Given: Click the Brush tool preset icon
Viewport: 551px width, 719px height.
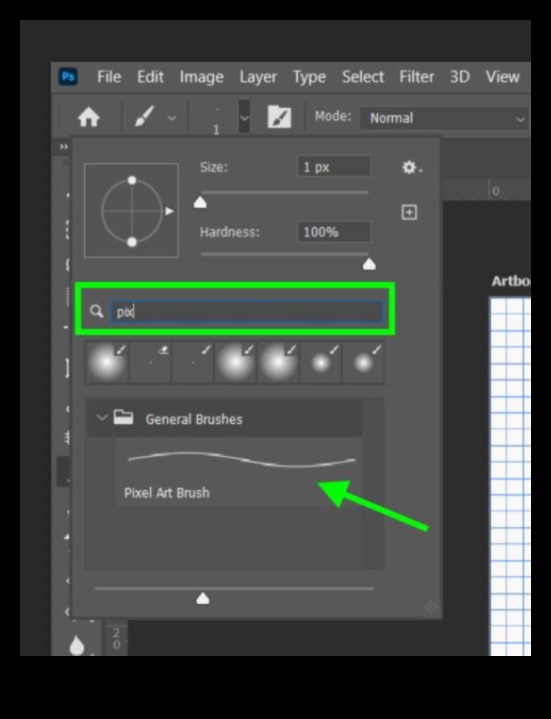Looking at the screenshot, I should (144, 116).
